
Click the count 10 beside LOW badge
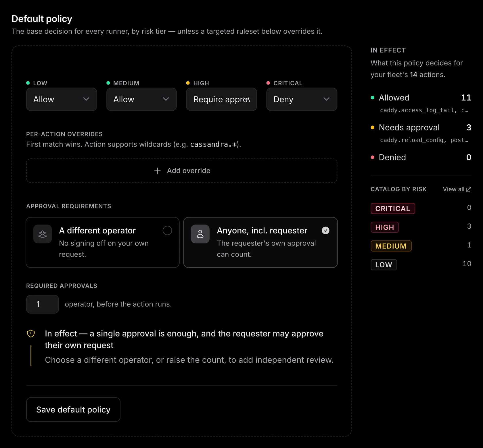(467, 264)
